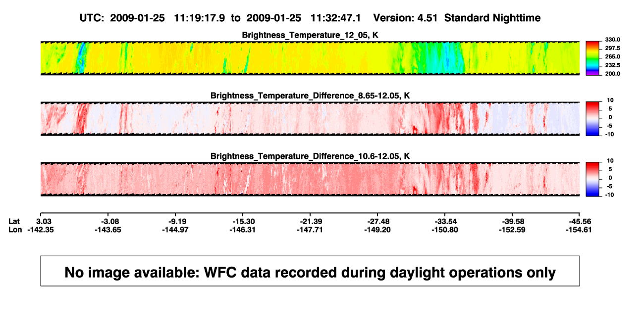This screenshot has height=330, width=644.
Task: Click the Version: 4.51 text
Action: [x=406, y=18]
